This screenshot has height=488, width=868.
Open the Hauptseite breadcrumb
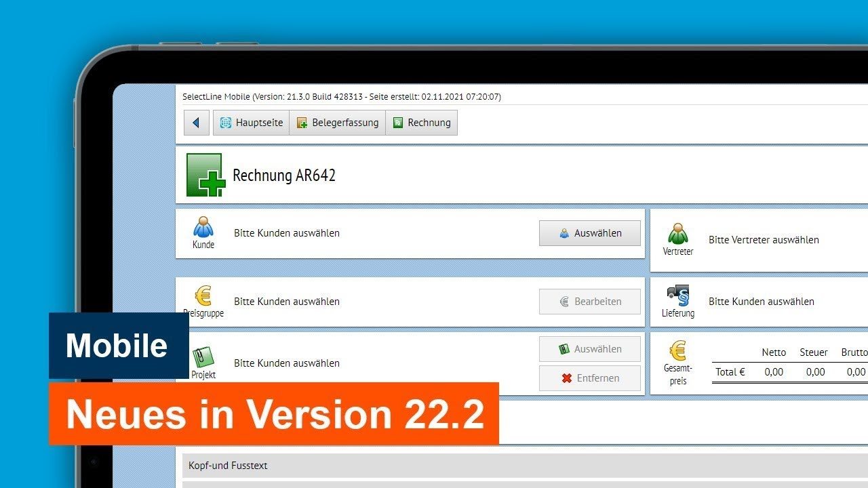click(x=251, y=123)
